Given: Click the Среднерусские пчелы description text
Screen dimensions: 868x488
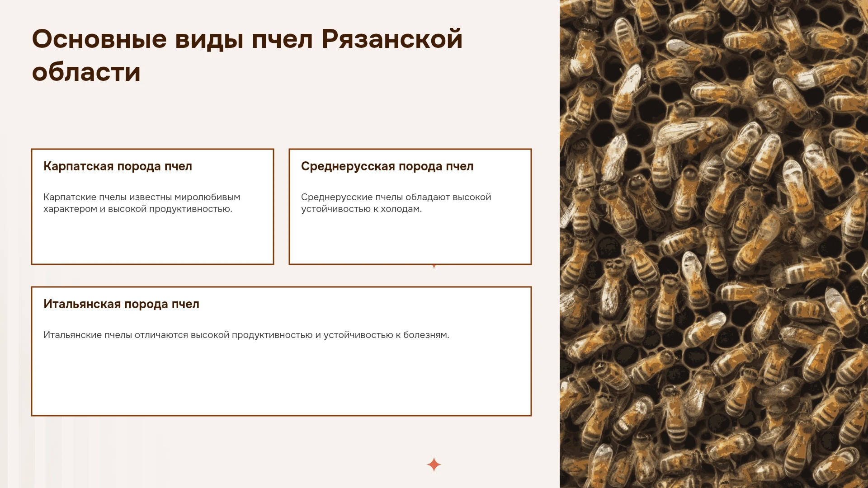Looking at the screenshot, I should [x=396, y=203].
